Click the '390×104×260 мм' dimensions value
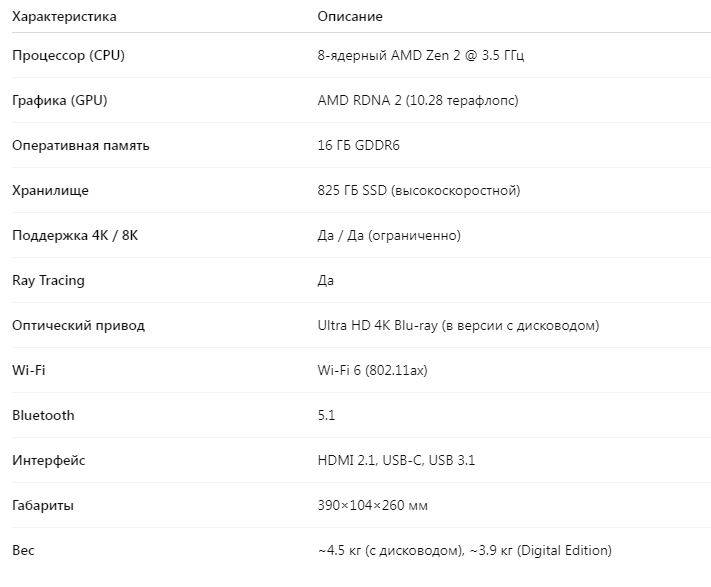 (372, 505)
